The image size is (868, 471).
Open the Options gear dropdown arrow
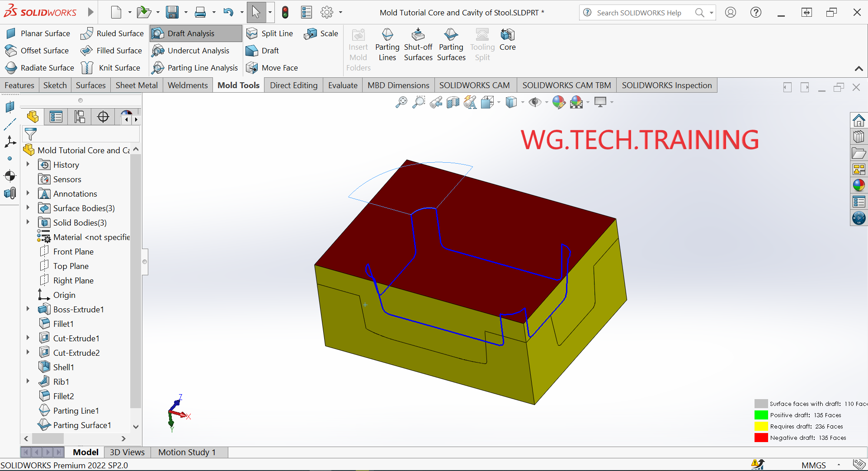tap(340, 13)
